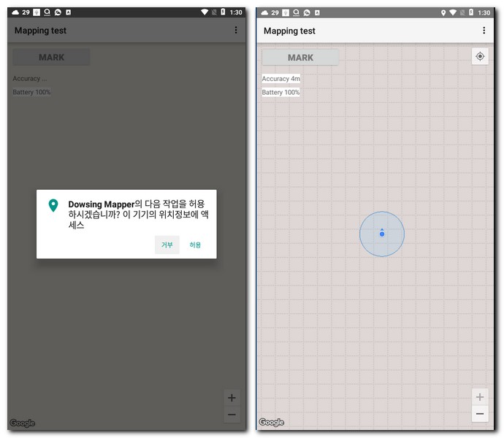
Task: Tap the location pin icon in the status bar
Action: [443, 12]
